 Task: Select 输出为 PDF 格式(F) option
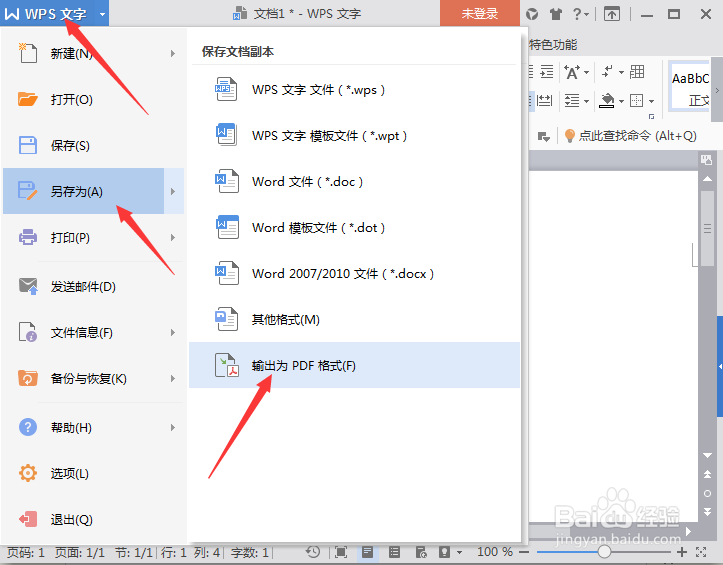tap(354, 365)
